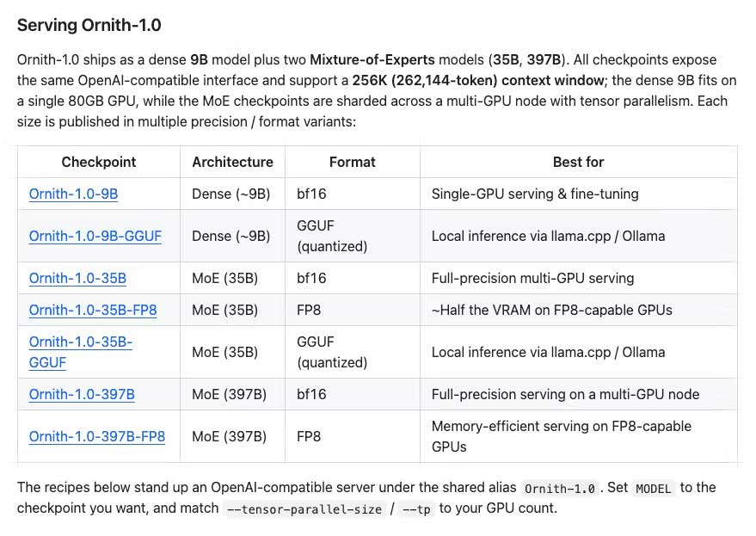Click the MODEL inline code text
This screenshot has width=756, height=536.
click(x=654, y=489)
